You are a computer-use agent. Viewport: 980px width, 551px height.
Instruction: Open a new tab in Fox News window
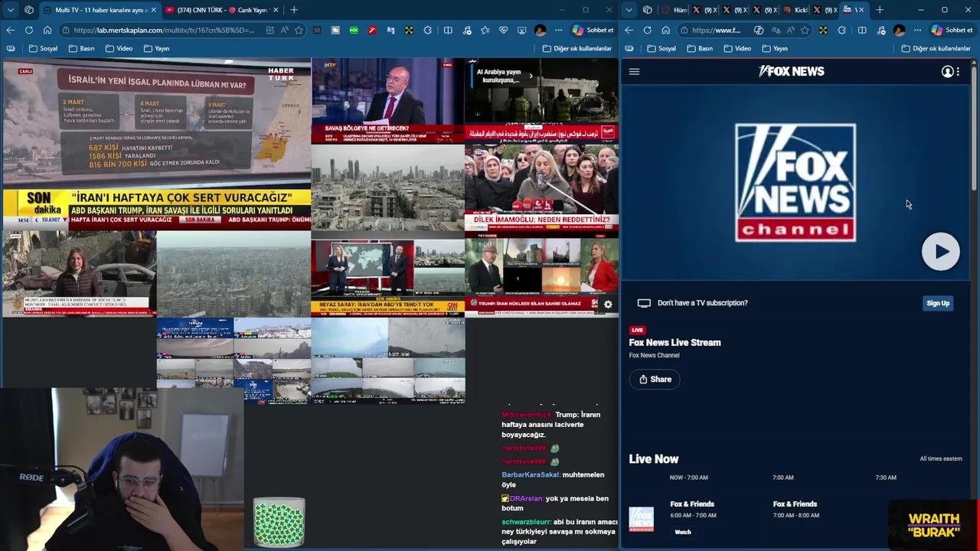coord(879,10)
